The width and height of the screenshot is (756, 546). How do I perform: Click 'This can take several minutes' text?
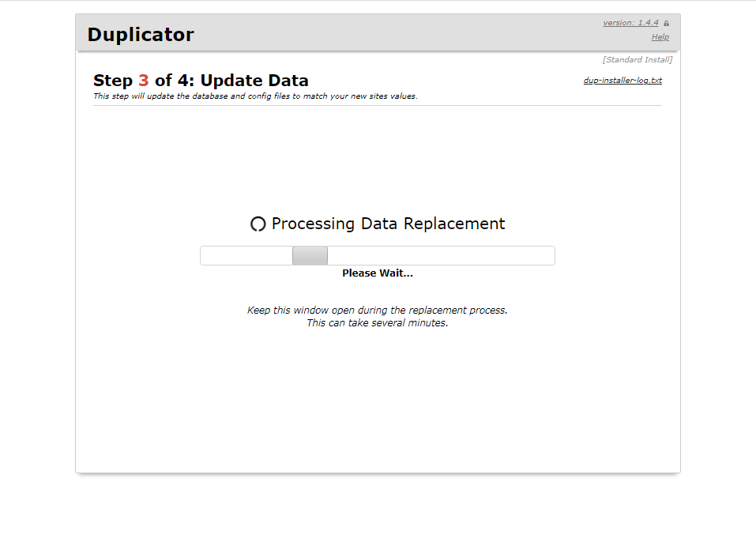pos(377,323)
